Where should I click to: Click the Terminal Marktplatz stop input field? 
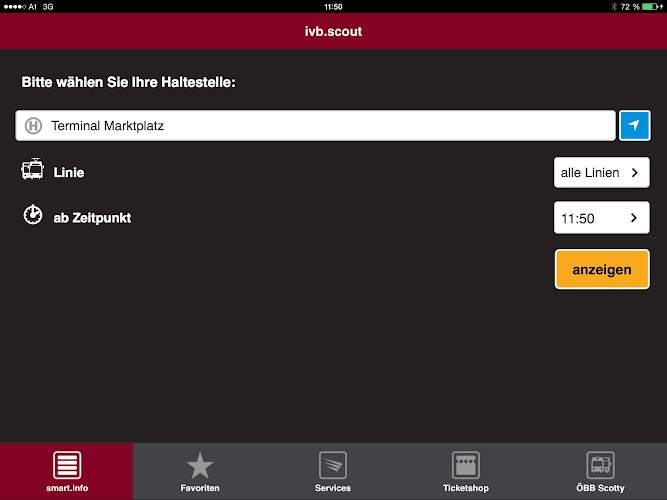pos(315,126)
